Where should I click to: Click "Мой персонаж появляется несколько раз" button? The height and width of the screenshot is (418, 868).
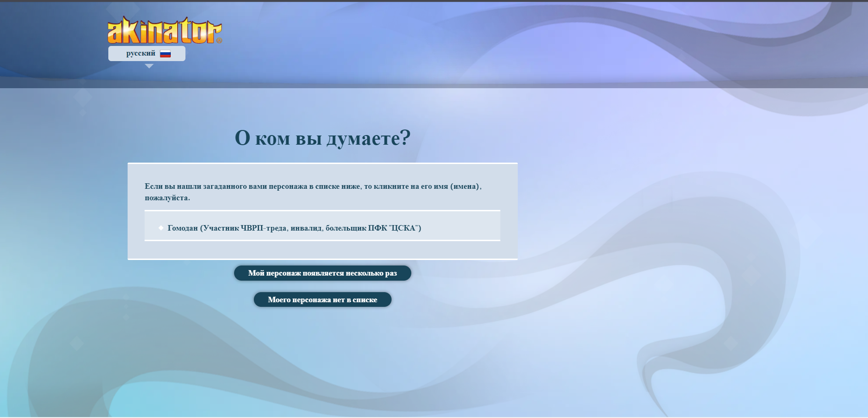[323, 273]
